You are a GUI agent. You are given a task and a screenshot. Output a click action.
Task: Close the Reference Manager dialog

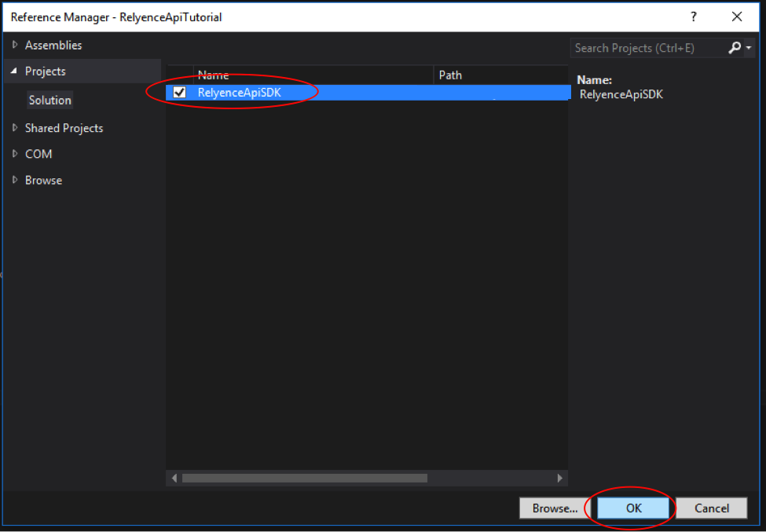[x=737, y=17]
